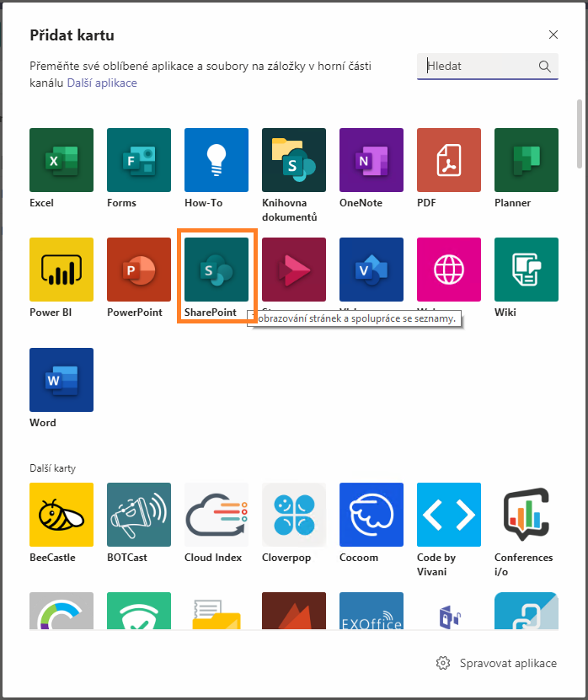Click the gear icon beside Spravovat aplikace
Image resolution: width=588 pixels, height=700 pixels.
443,663
